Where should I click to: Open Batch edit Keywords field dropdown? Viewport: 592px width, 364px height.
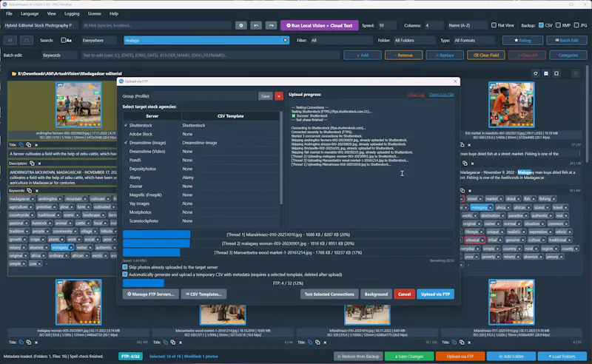59,55
